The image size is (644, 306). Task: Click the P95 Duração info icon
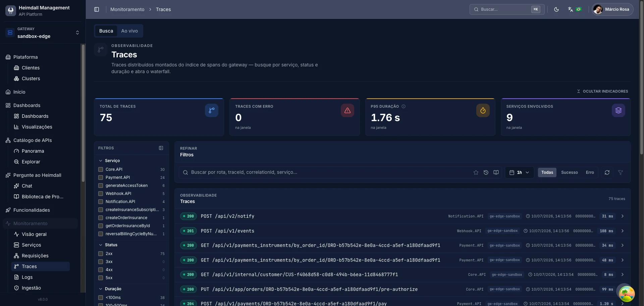[404, 106]
